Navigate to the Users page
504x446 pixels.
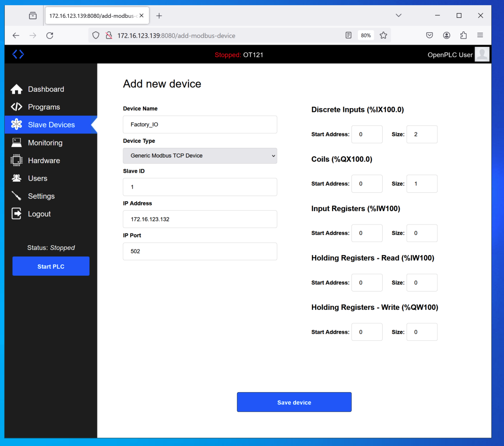[x=37, y=178]
